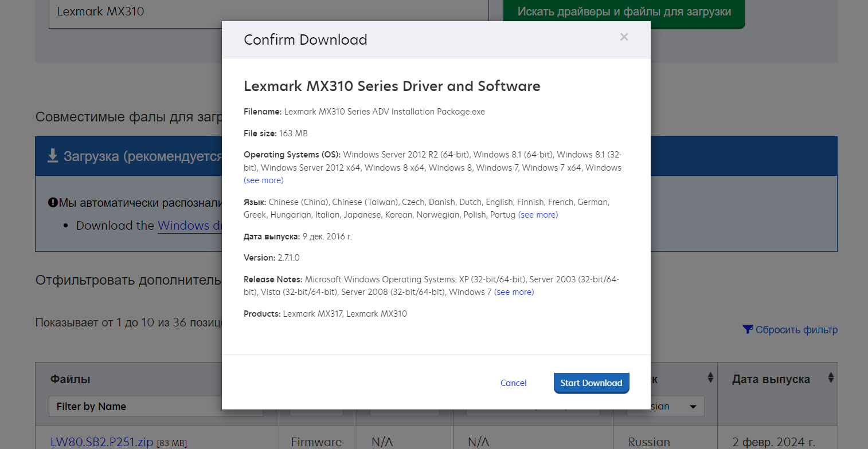Click Products Lexmark MX317, Lexmark MX310 text
This screenshot has width=868, height=449.
pos(325,314)
